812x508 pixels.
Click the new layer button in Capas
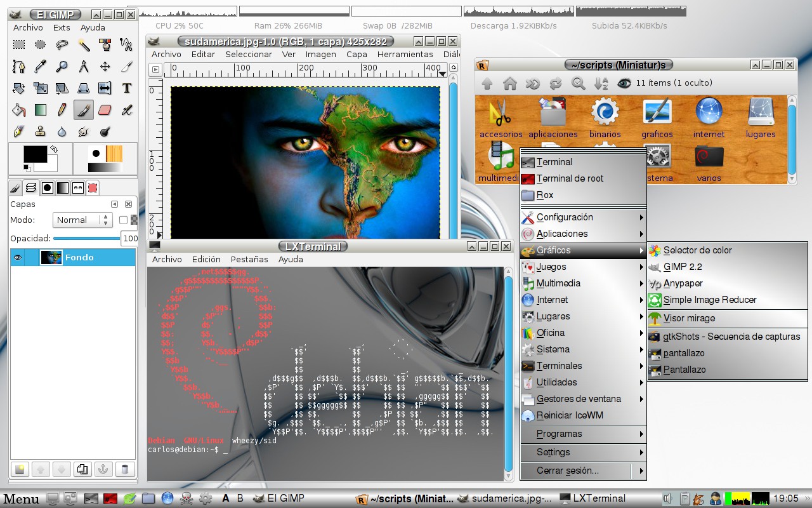click(x=20, y=469)
